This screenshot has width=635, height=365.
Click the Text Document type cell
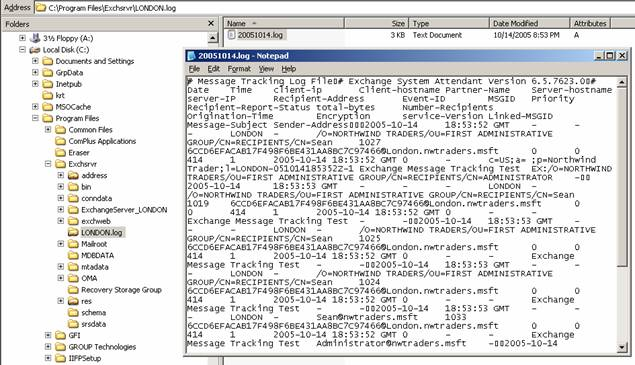click(437, 35)
